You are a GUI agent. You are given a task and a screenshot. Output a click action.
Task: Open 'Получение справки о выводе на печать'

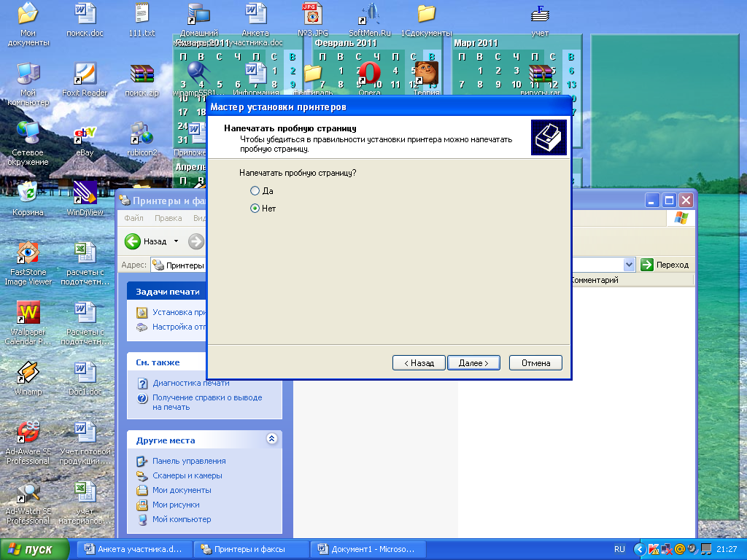[207, 402]
